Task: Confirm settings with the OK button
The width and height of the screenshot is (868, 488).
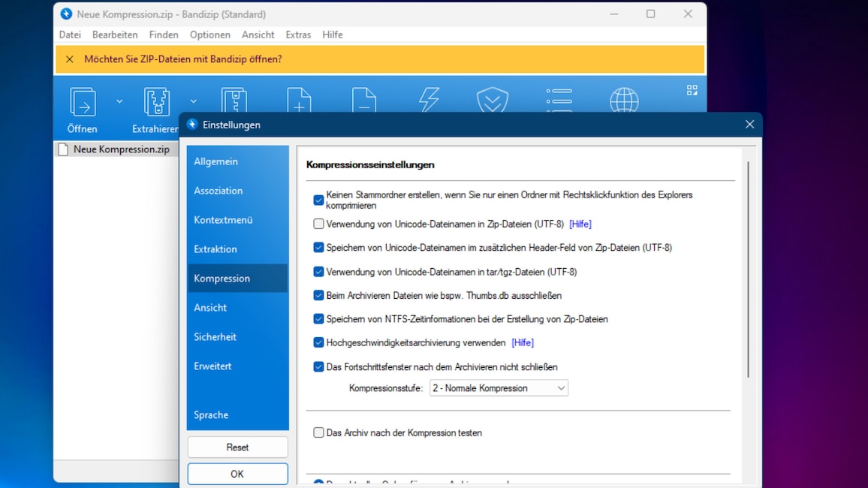Action: click(237, 474)
